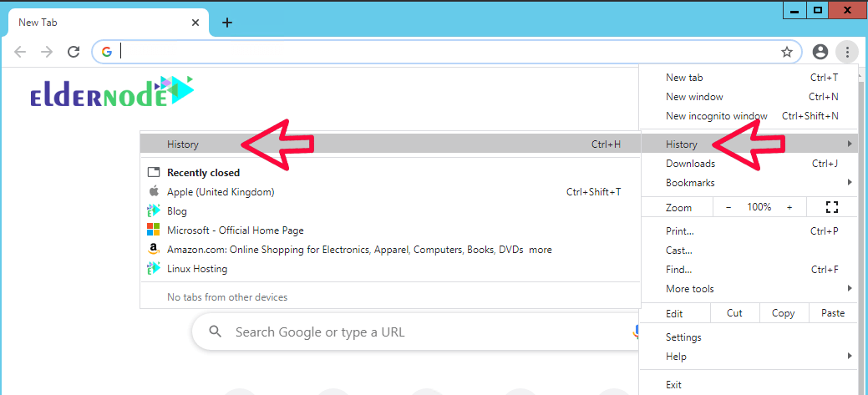
Task: Click the Recently closed window icon
Action: tap(154, 173)
